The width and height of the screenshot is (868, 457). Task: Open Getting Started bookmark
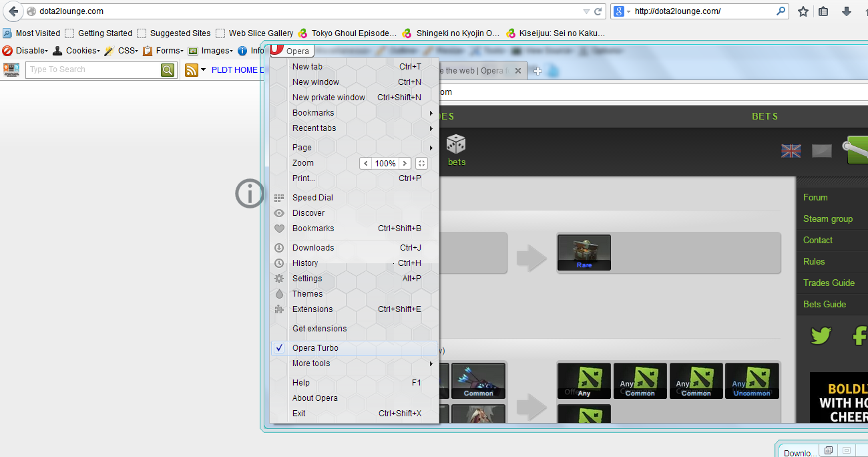[98, 33]
